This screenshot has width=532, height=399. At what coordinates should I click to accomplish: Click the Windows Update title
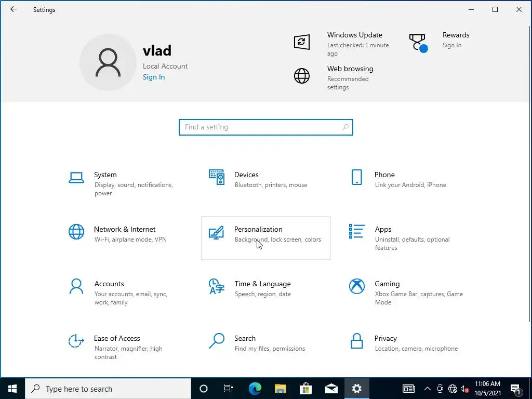tap(354, 35)
